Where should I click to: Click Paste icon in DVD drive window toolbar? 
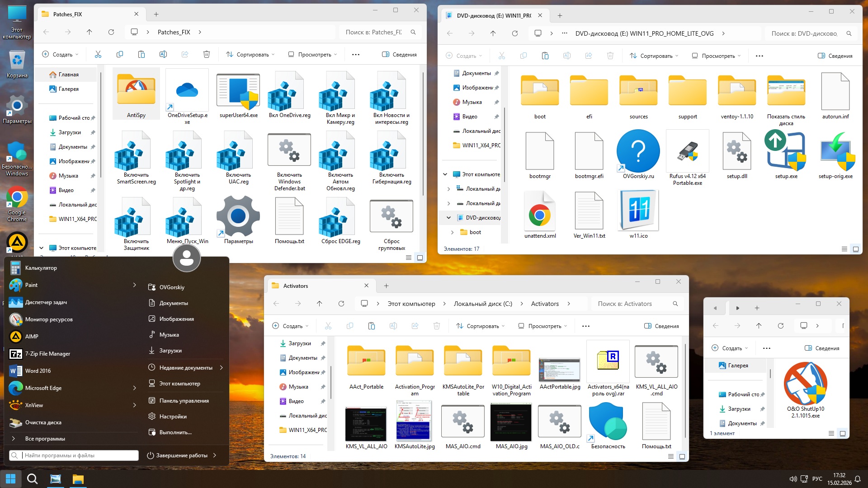(545, 56)
